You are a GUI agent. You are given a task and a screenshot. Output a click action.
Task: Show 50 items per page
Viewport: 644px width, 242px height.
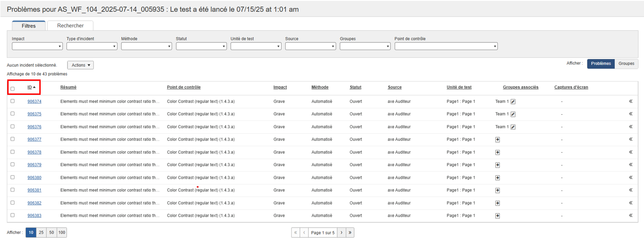point(52,233)
